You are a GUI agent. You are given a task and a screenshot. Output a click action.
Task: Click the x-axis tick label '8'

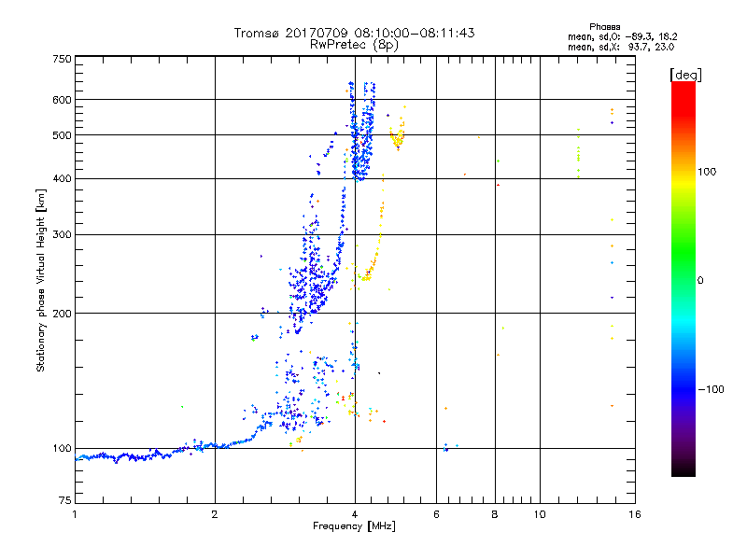(495, 514)
